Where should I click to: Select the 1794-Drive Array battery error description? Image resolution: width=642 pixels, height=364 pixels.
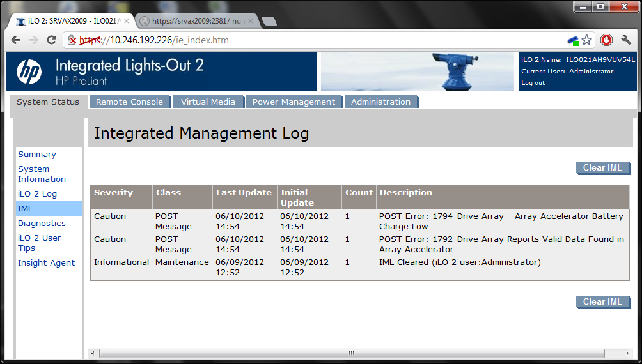[501, 221]
